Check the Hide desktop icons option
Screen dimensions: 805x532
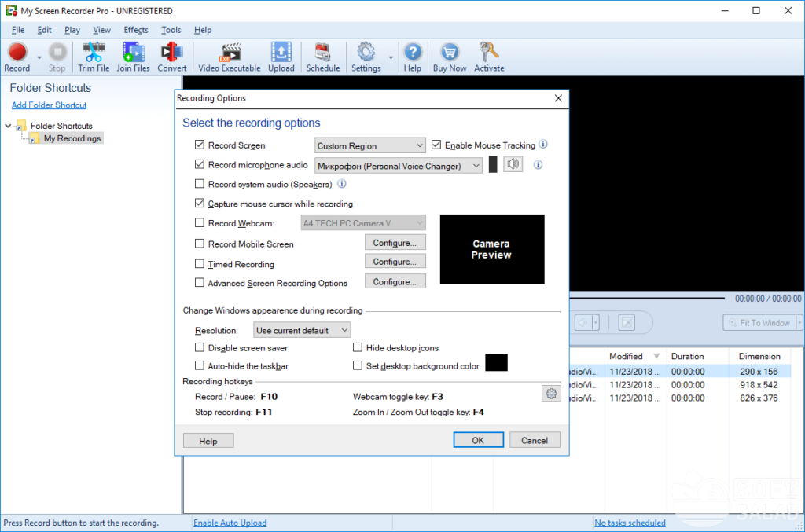click(x=358, y=347)
